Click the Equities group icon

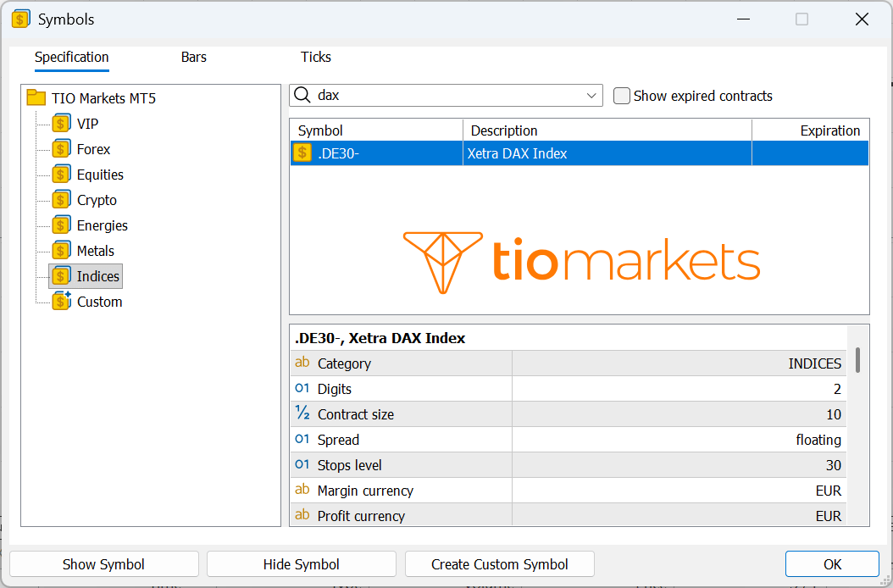point(62,175)
